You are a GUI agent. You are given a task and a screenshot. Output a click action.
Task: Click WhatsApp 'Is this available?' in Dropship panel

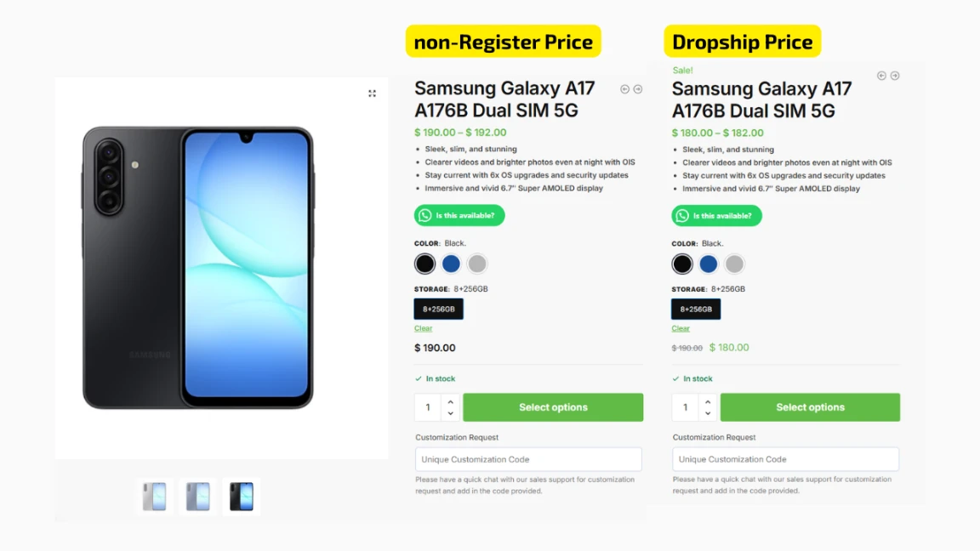pos(716,216)
